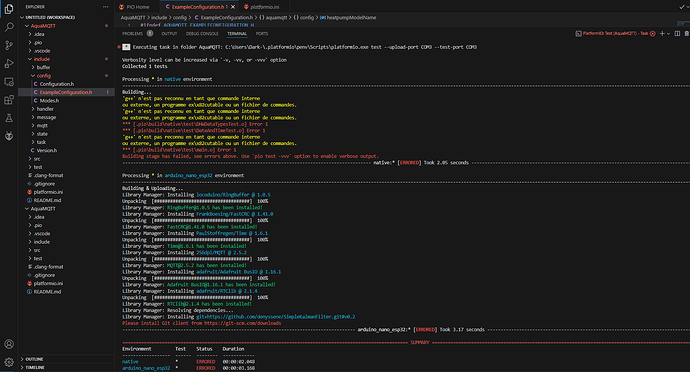The image size is (690, 372).
Task: Open the Explorer view in the activity bar
Action: 9,9
